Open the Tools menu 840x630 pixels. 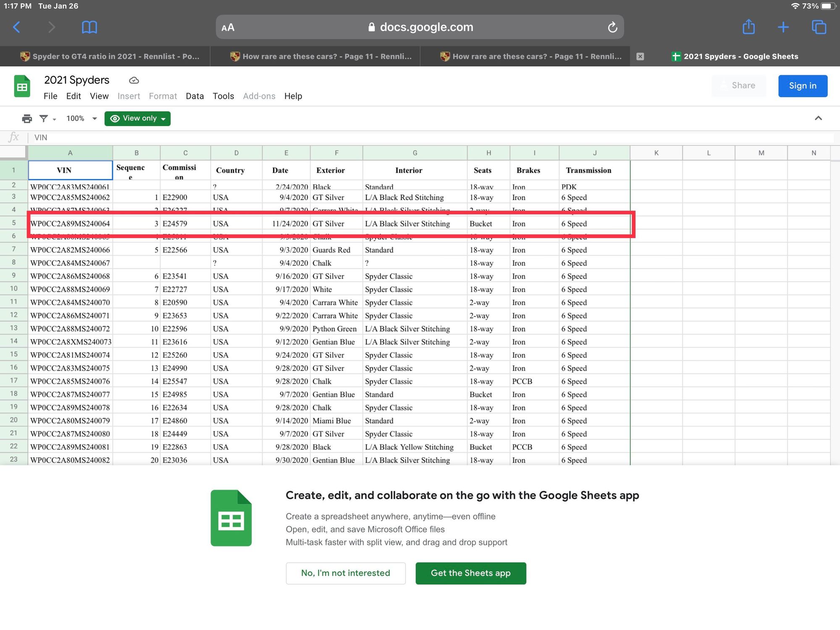pyautogui.click(x=223, y=96)
